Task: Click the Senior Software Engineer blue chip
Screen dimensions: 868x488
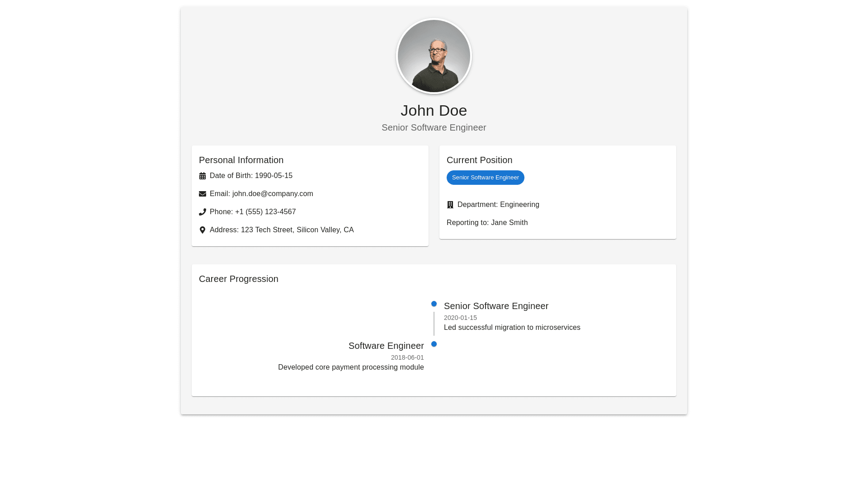Action: coord(485,178)
